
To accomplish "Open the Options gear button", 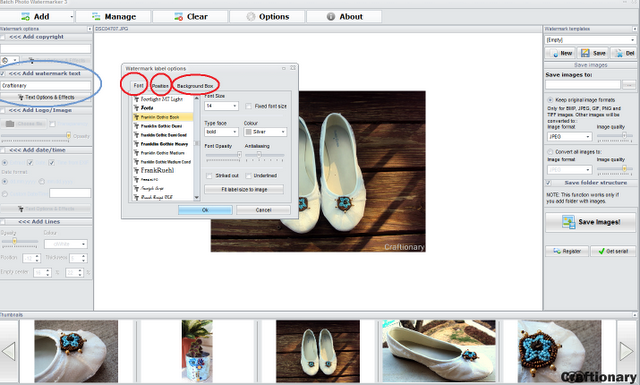I will click(x=267, y=17).
